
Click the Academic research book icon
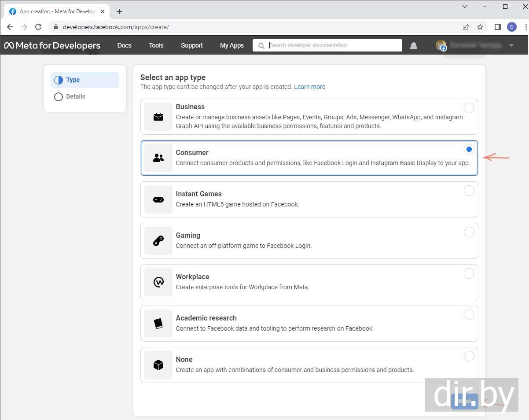pyautogui.click(x=158, y=324)
